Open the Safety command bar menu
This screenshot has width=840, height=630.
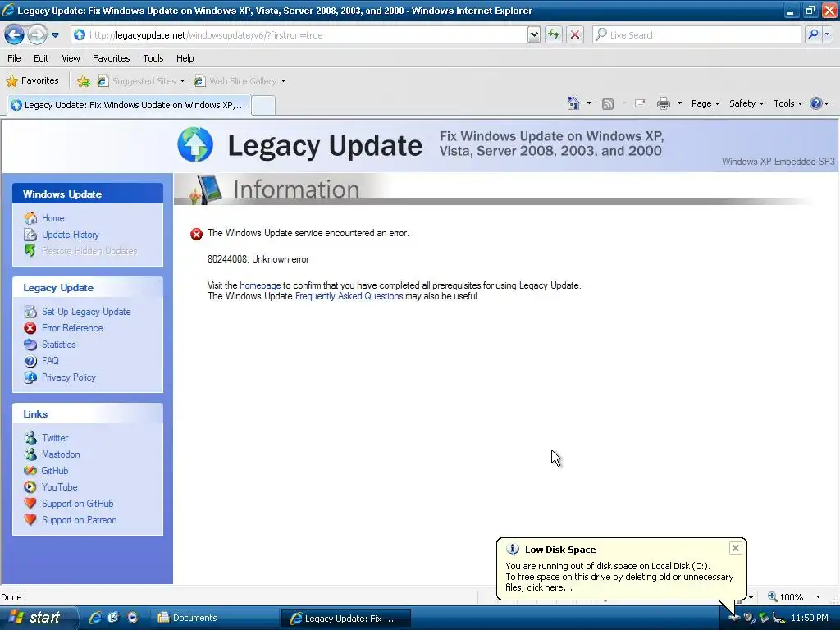tap(746, 103)
